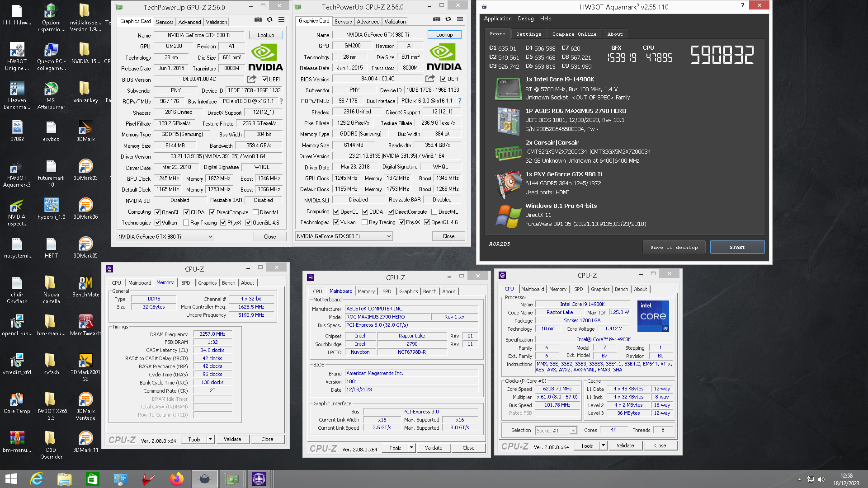
Task: Click Validate button in CPU-Z Mainboard window
Action: (x=434, y=448)
